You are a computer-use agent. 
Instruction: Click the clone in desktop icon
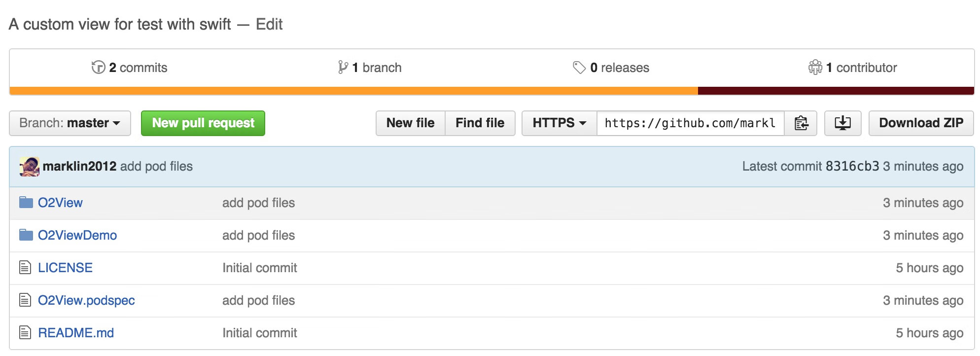pyautogui.click(x=842, y=123)
